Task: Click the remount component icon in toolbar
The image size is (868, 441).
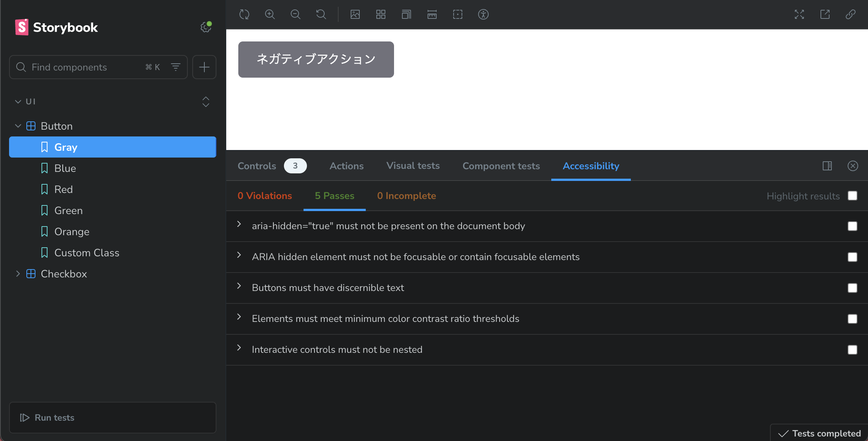Action: click(x=244, y=14)
